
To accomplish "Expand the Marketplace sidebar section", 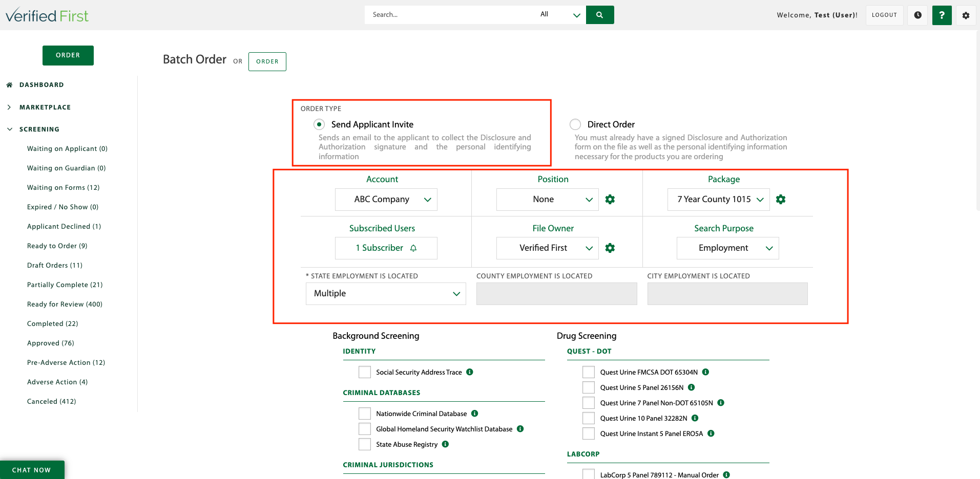I will [x=45, y=107].
